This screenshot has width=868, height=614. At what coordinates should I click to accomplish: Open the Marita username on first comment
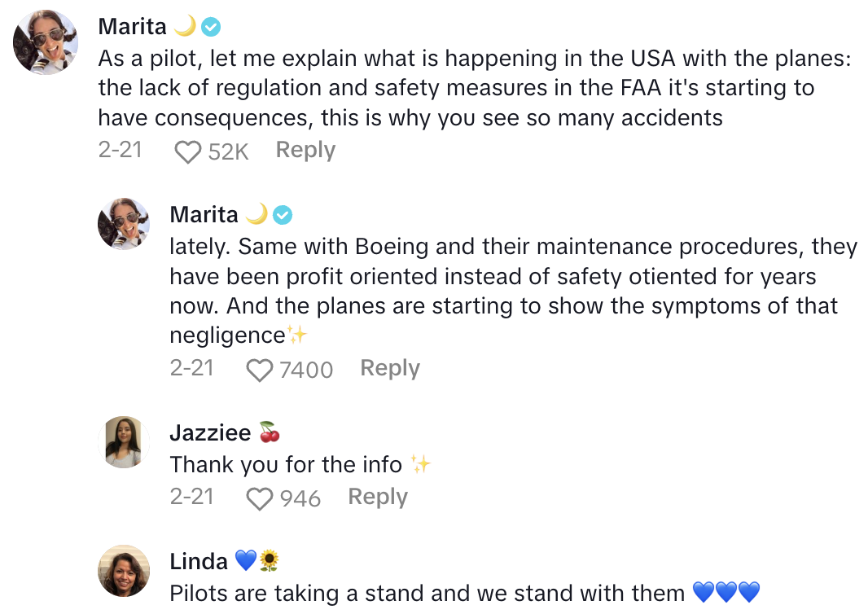[x=132, y=26]
